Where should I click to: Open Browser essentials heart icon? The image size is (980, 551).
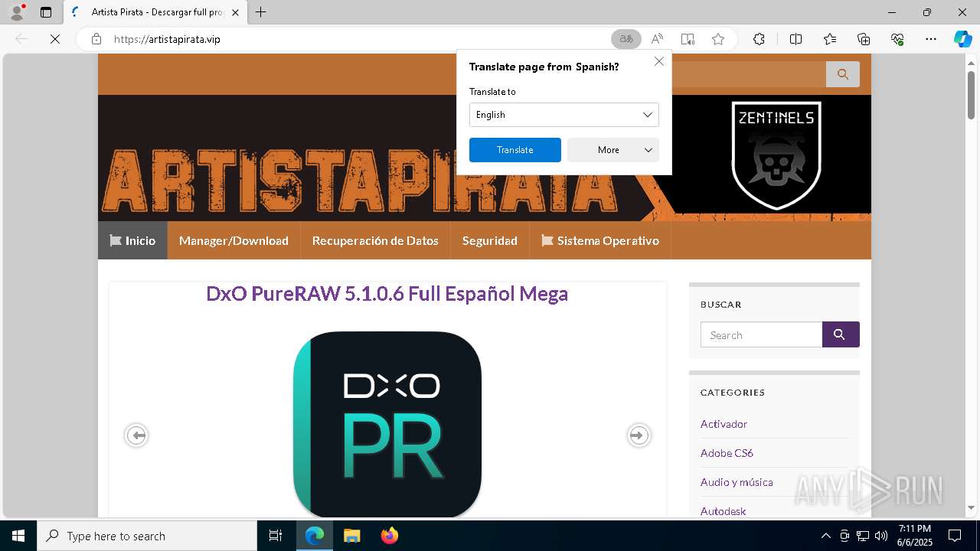pos(897,39)
